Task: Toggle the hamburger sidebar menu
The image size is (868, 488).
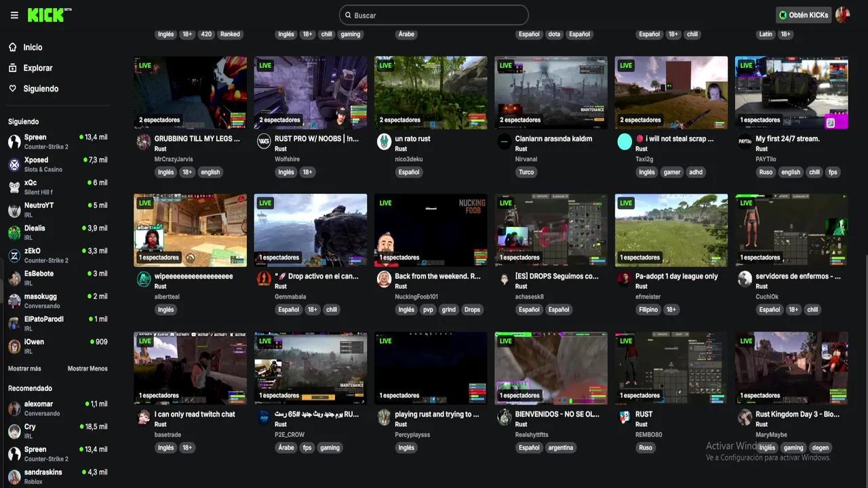Action: pyautogui.click(x=14, y=15)
